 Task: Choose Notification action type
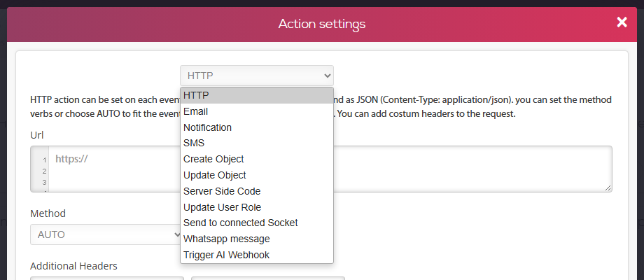coord(257,127)
